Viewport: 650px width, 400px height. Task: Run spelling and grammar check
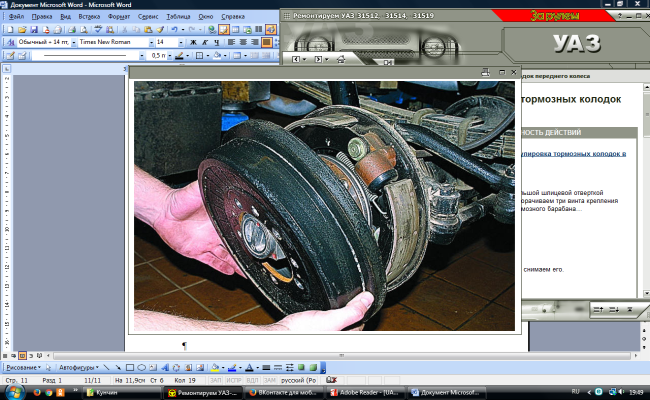pyautogui.click(x=98, y=29)
